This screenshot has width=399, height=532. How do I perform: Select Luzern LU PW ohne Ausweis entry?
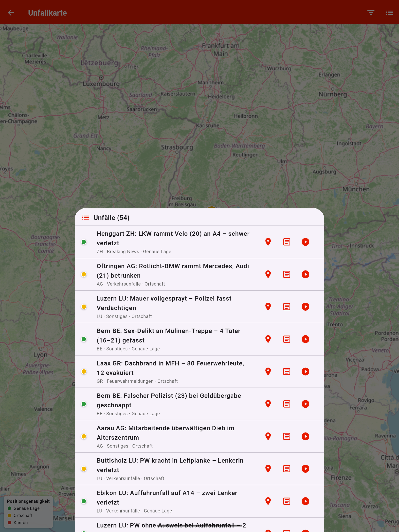pyautogui.click(x=199, y=525)
